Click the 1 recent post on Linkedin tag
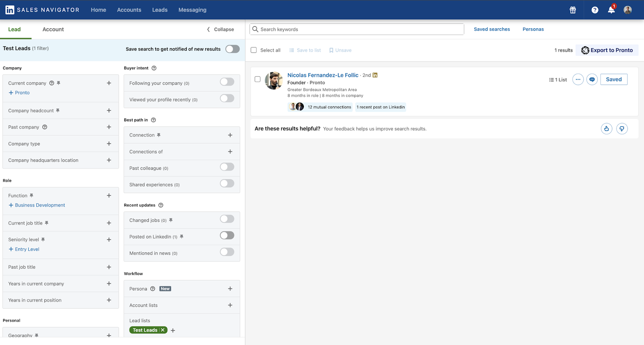This screenshot has width=644, height=345. (x=381, y=107)
